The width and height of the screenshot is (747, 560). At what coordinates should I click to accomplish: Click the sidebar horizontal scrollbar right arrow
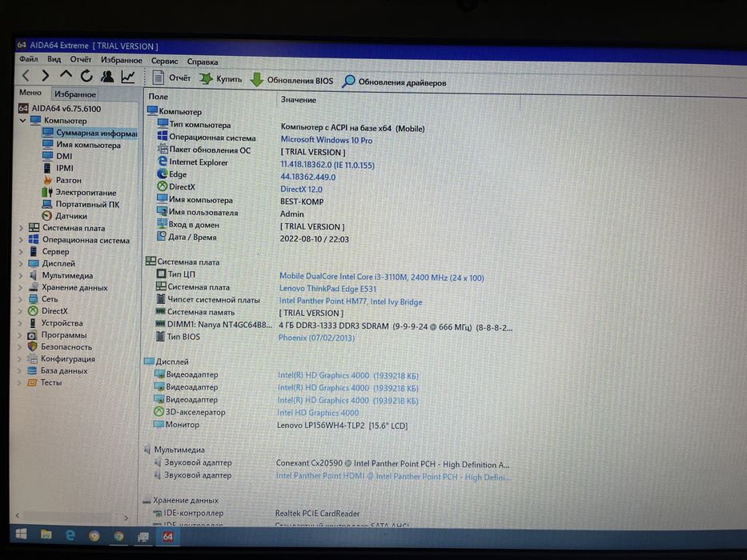tap(126, 518)
